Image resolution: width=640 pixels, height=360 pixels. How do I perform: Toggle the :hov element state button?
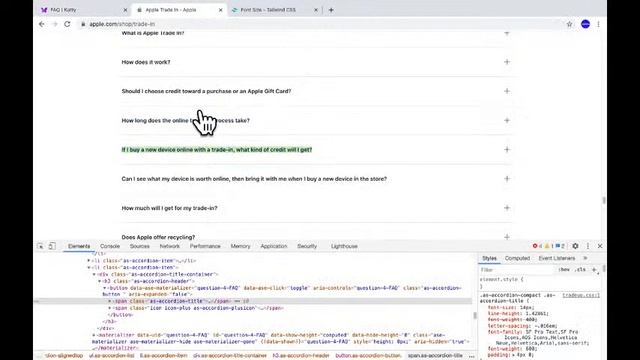564,270
